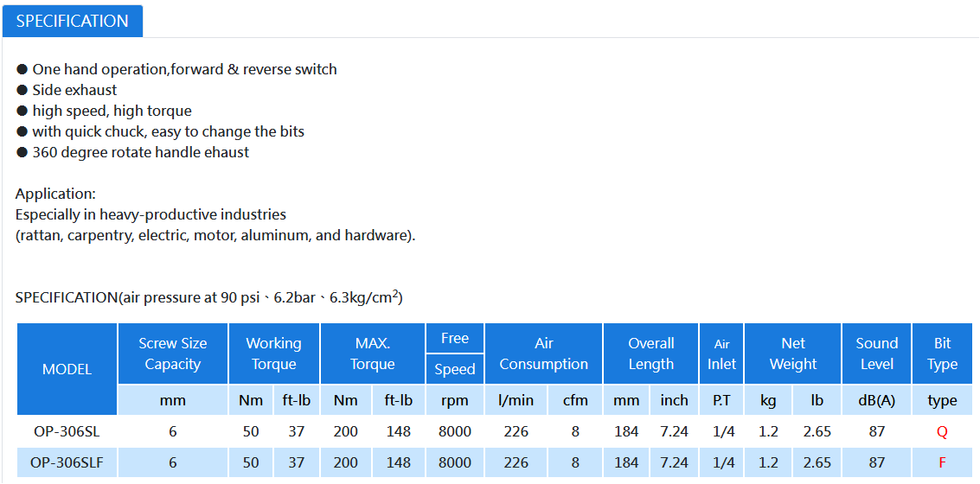This screenshot has height=484, width=980.
Task: Open the SPECIFICATION tab
Action: [73, 22]
